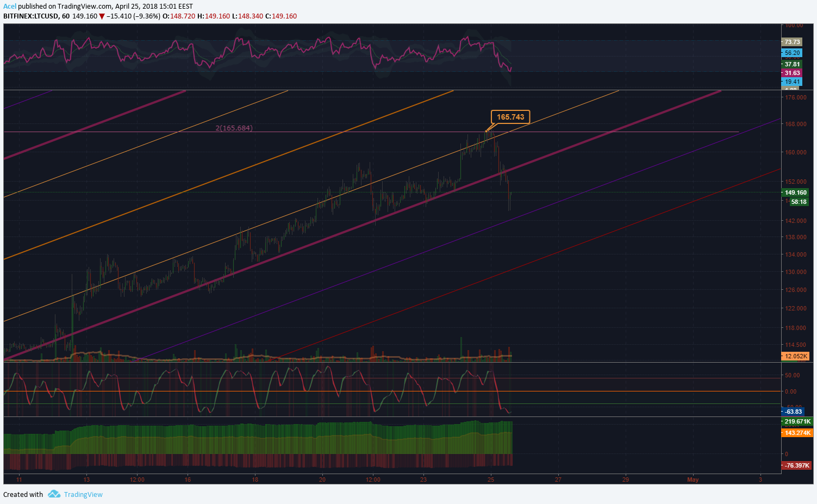817x504 pixels.
Task: Click the 138.000 price axis label
Action: (x=796, y=237)
